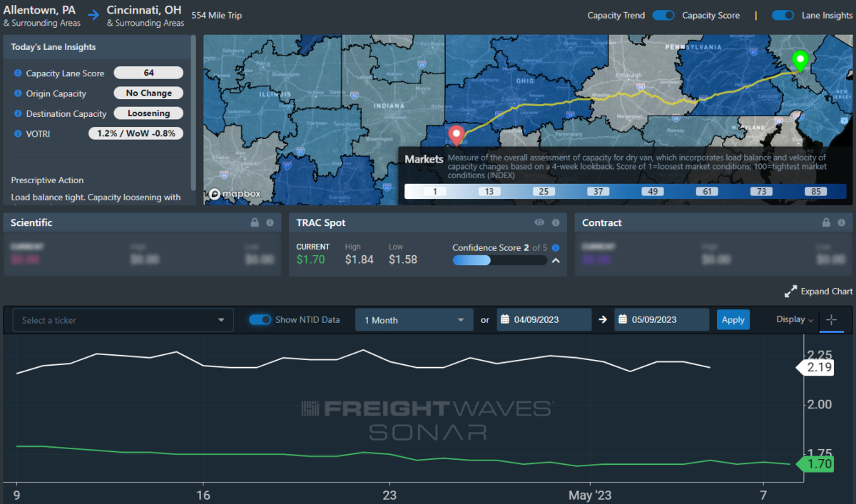Click the legend value 85 marker
The height and width of the screenshot is (504, 856).
point(815,192)
